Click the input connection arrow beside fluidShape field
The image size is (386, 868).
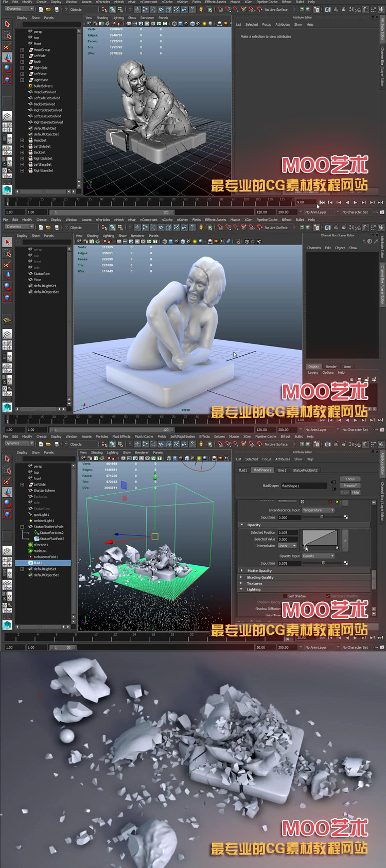(334, 482)
